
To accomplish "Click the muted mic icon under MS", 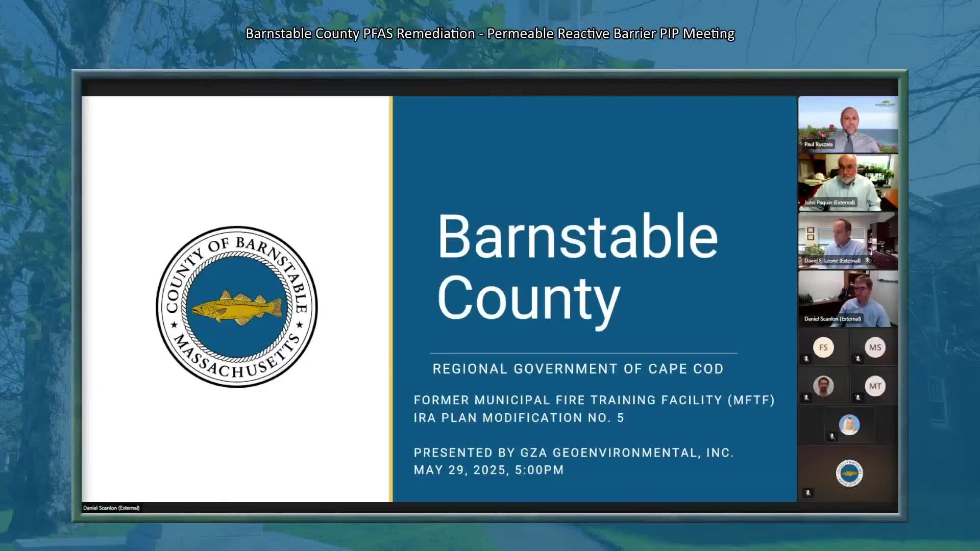I will click(858, 359).
